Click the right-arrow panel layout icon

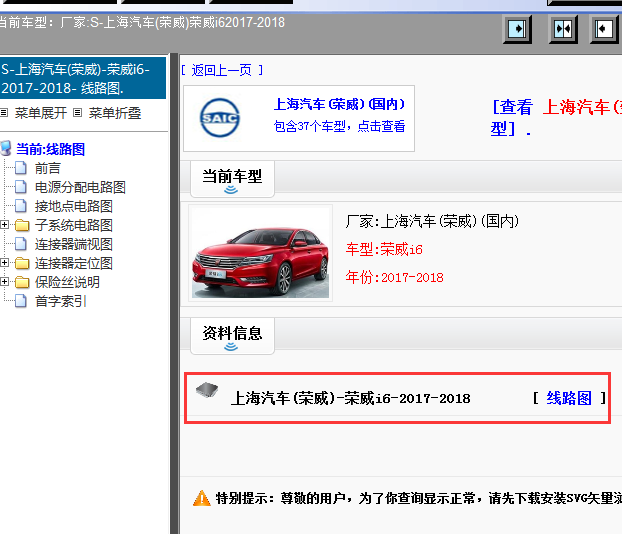pos(517,29)
